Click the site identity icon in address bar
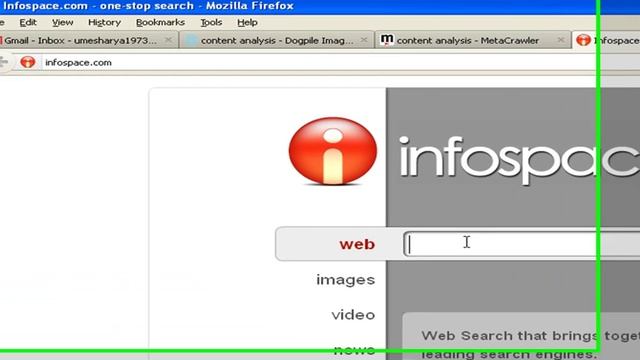This screenshot has height=360, width=640. (x=28, y=62)
